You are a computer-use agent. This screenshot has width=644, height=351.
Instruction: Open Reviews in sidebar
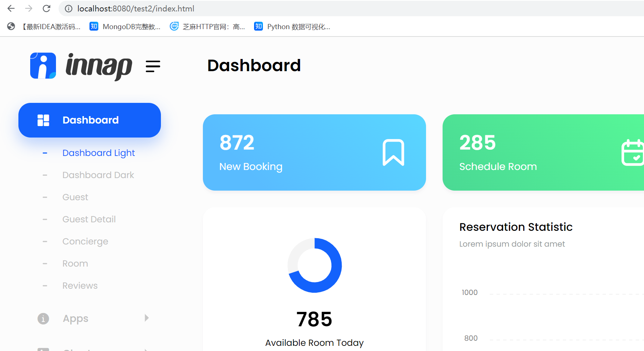80,286
